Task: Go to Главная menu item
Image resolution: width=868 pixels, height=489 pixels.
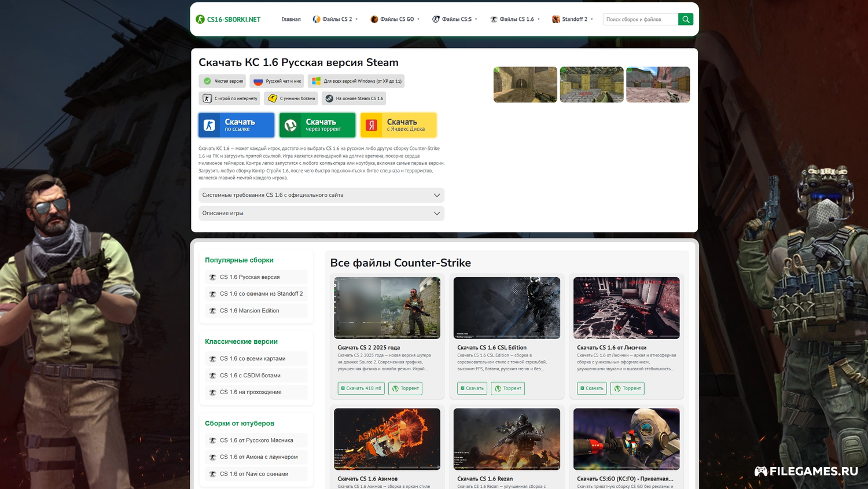Action: (x=291, y=19)
